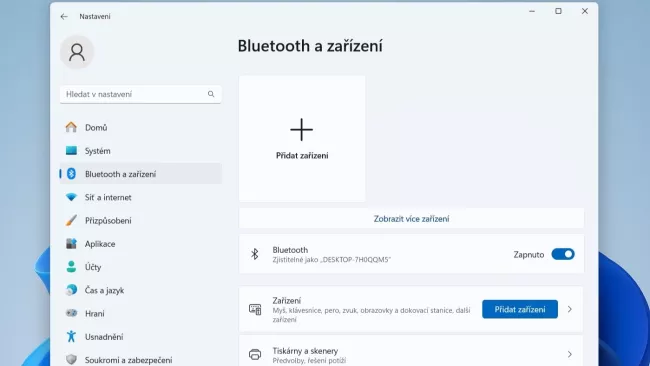The width and height of the screenshot is (650, 366).
Task: Click the Domů house icon
Action: tap(71, 127)
